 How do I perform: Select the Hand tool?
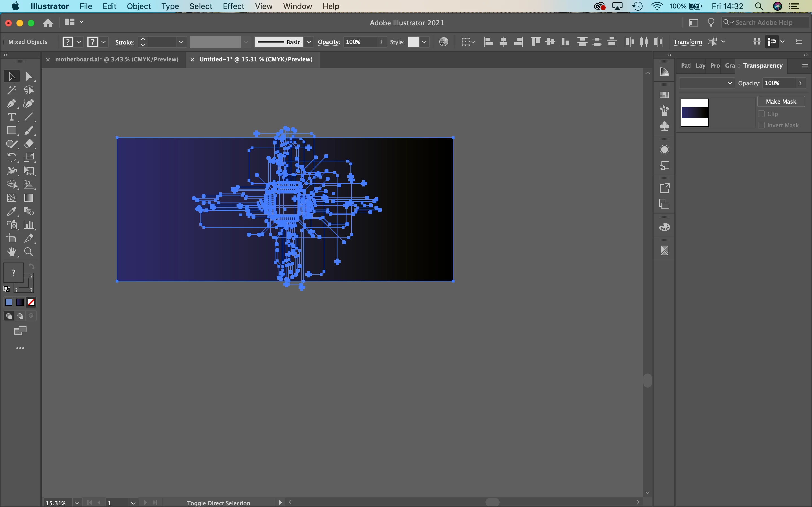[11, 252]
